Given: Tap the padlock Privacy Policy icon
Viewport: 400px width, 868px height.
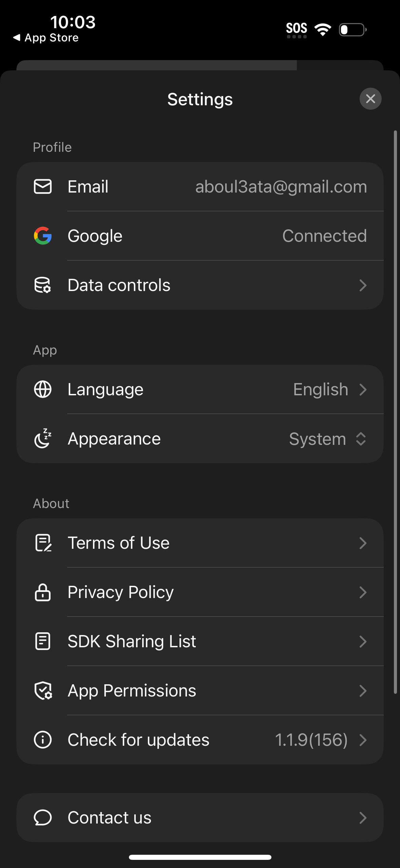Looking at the screenshot, I should [43, 592].
